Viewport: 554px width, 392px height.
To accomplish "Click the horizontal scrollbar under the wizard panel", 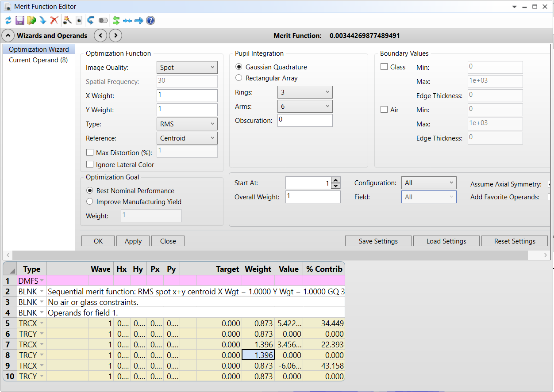I will click(270, 255).
